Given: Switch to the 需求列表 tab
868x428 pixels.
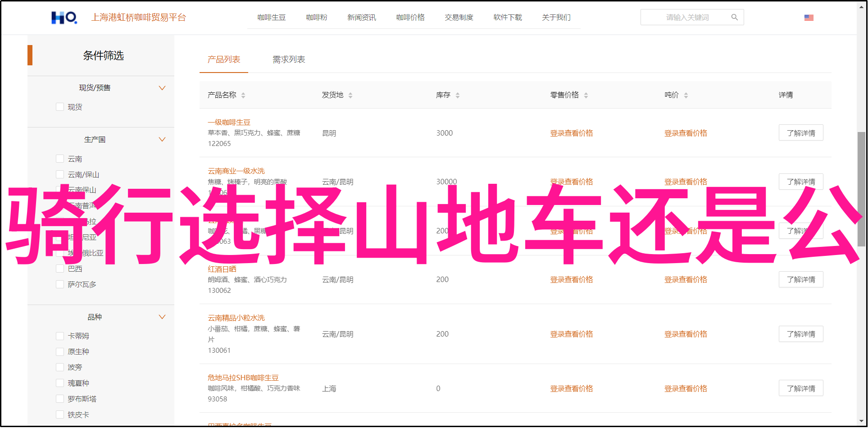Looking at the screenshot, I should 289,59.
